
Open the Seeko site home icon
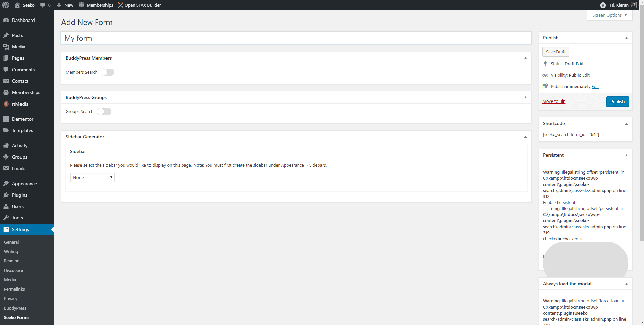[x=17, y=5]
